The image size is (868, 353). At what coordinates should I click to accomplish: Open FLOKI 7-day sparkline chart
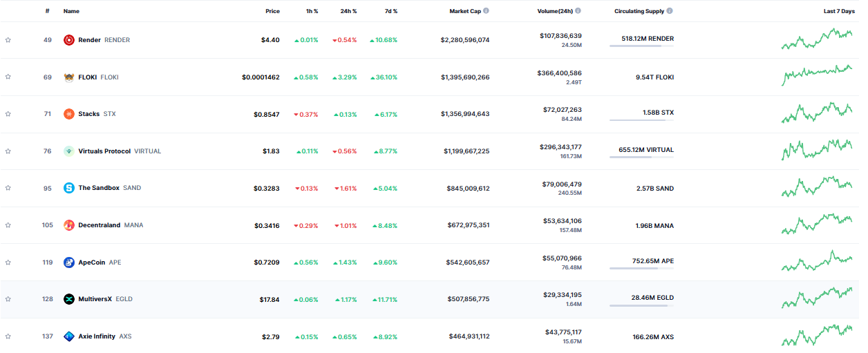(x=817, y=75)
